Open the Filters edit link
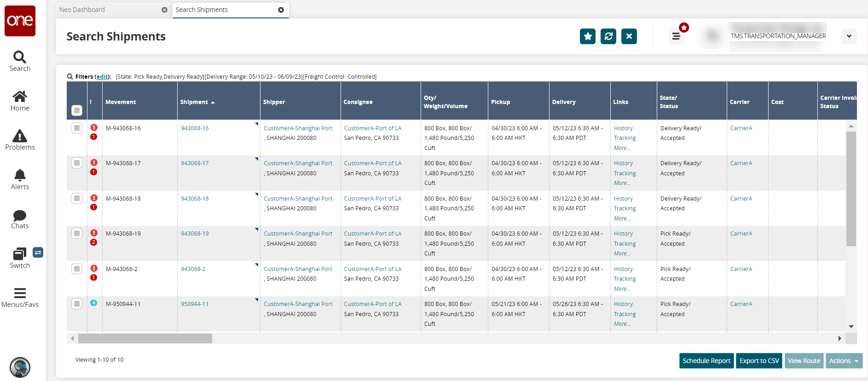 tap(102, 76)
